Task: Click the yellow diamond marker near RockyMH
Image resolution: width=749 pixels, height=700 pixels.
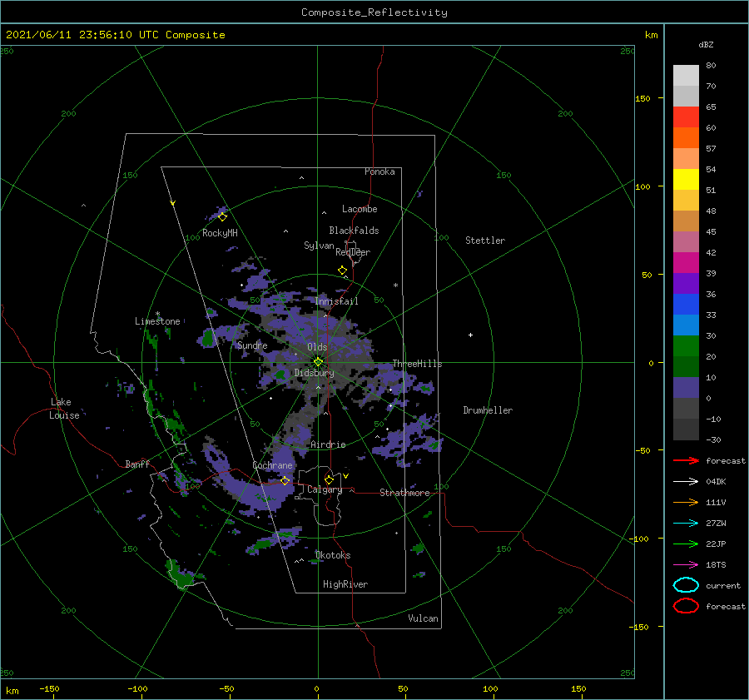Action: (x=222, y=217)
